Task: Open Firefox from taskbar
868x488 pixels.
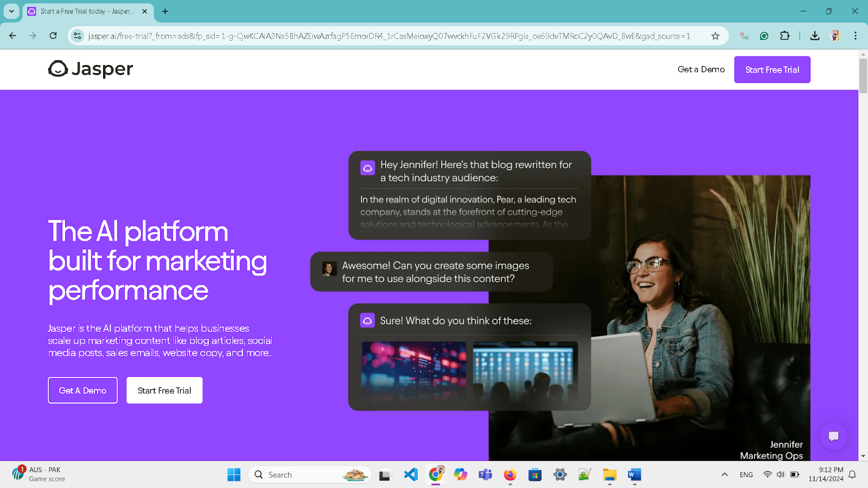Action: coord(510,474)
